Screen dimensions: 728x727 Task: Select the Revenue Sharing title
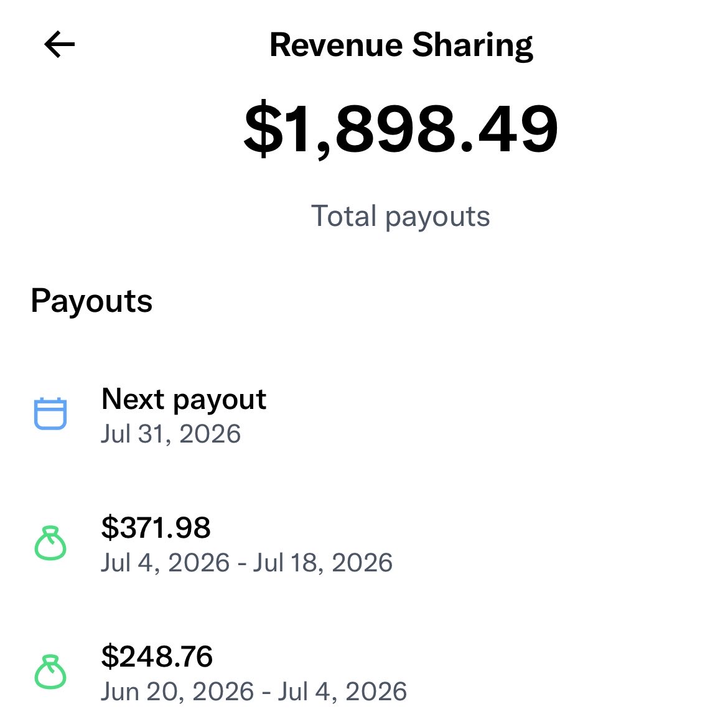[401, 45]
